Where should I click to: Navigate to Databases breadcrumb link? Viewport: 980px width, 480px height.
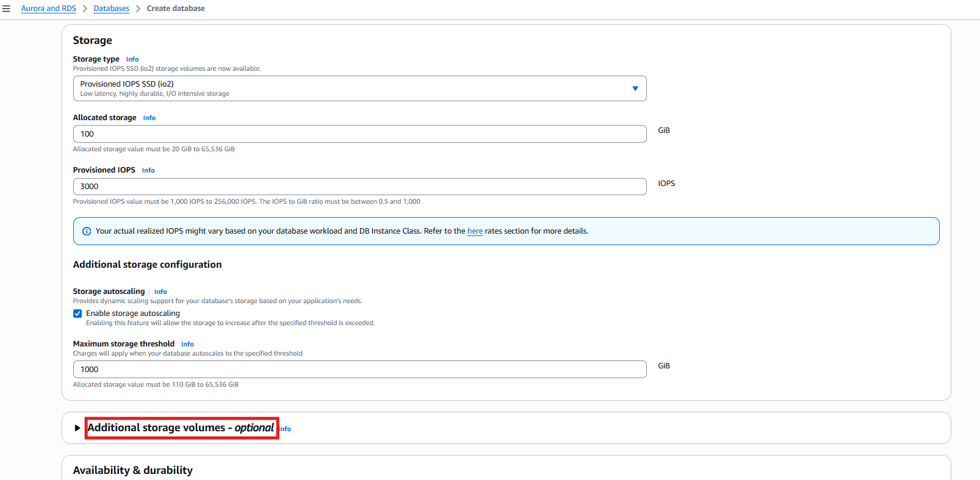click(111, 9)
